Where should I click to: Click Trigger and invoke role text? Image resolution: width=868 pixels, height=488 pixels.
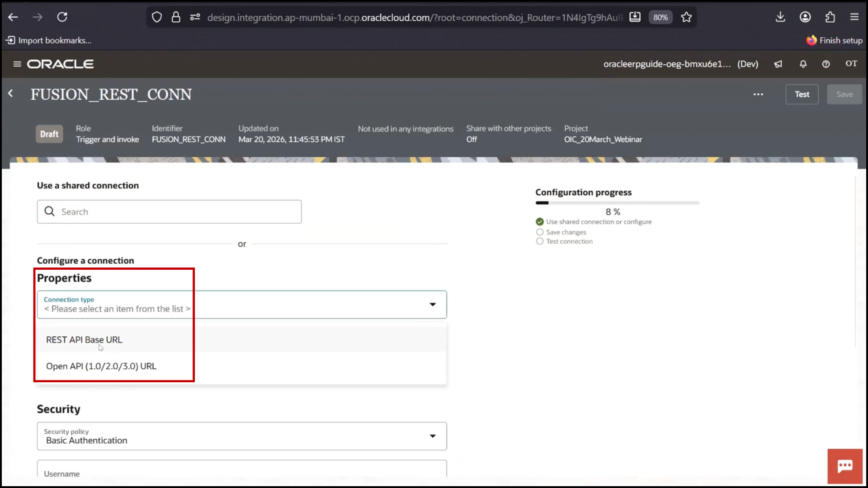point(108,140)
